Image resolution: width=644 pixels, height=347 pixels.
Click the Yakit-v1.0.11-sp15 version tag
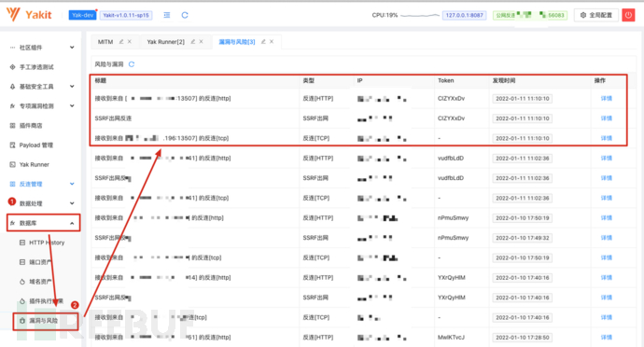pyautogui.click(x=126, y=15)
